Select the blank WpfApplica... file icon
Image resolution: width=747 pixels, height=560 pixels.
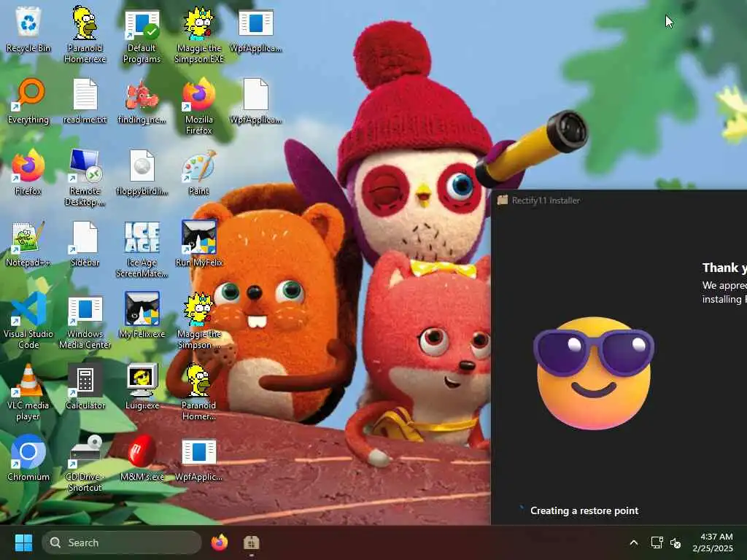[x=256, y=101]
